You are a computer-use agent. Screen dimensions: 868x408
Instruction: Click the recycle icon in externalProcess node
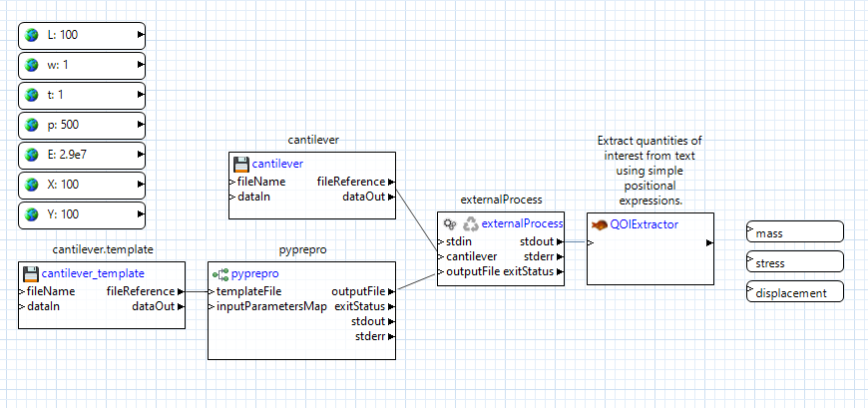point(470,224)
